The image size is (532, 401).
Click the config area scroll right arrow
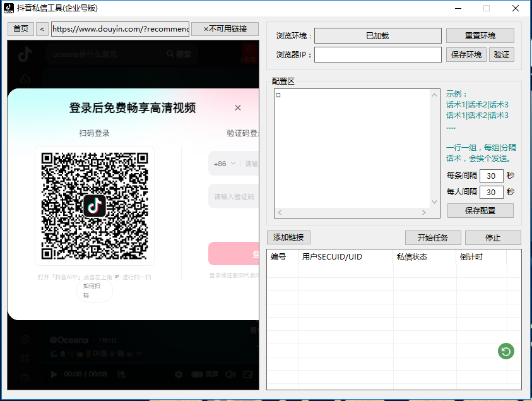423,213
